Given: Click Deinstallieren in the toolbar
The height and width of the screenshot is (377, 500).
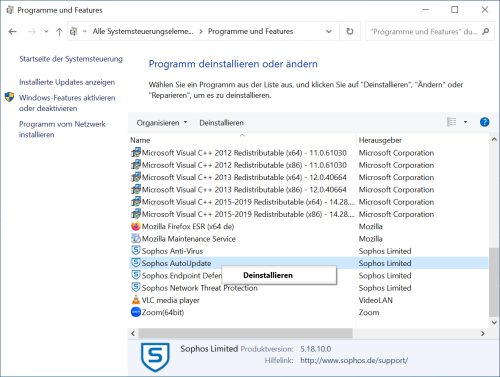Looking at the screenshot, I should coord(221,123).
